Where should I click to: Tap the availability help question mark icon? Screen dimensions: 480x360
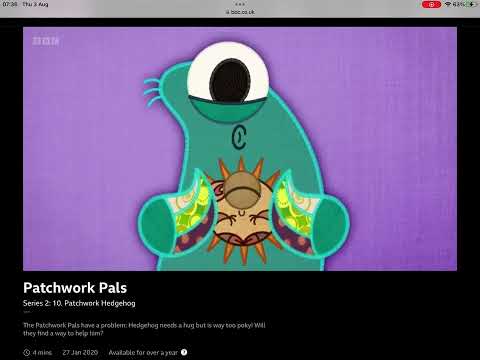pos(184,352)
